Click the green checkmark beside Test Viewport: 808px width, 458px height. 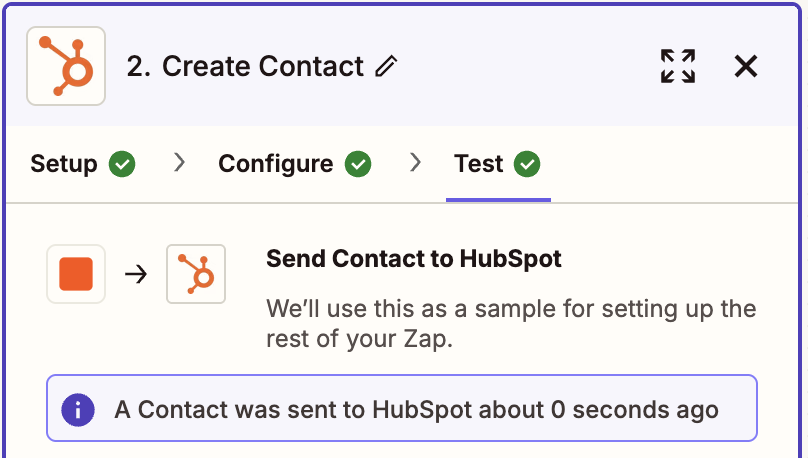coord(527,164)
